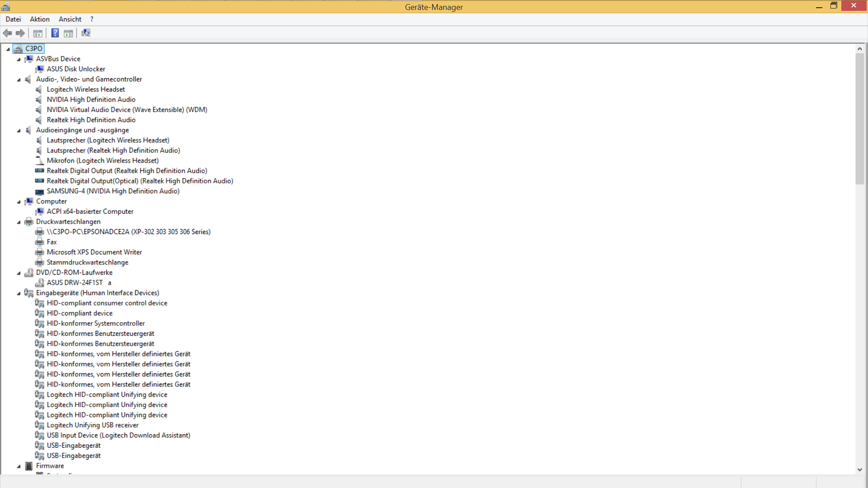Click the Back arrow toolbar icon
Image resolution: width=868 pixels, height=488 pixels.
coord(7,33)
